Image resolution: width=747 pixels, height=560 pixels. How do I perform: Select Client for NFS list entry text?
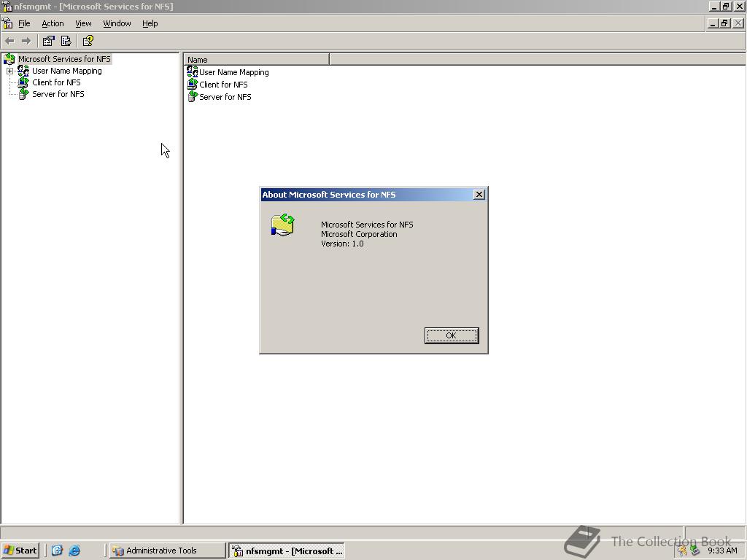pos(223,85)
